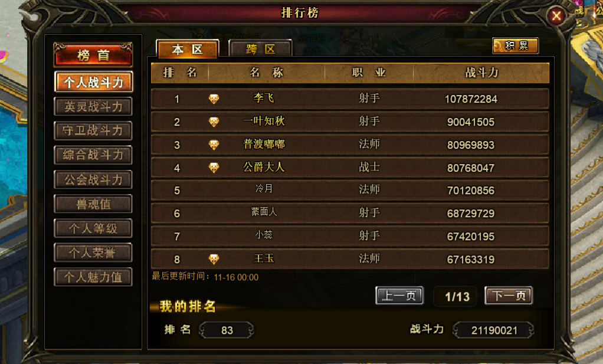Screen dimensions: 603x364
Task: Click the VIP diamond icon beside 李飞
Action: pyautogui.click(x=214, y=99)
